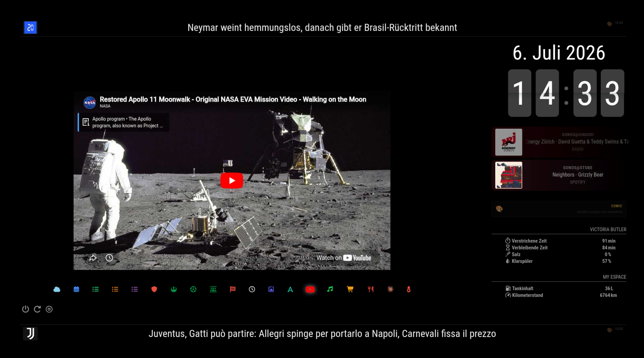Click the MY ESPACE header
644x358 pixels.
click(x=615, y=277)
